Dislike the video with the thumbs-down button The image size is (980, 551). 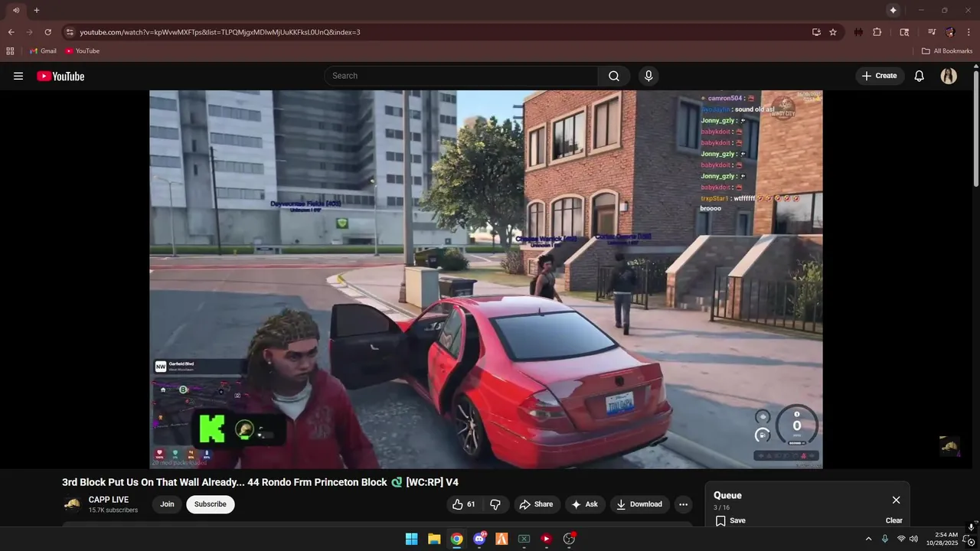[495, 504]
